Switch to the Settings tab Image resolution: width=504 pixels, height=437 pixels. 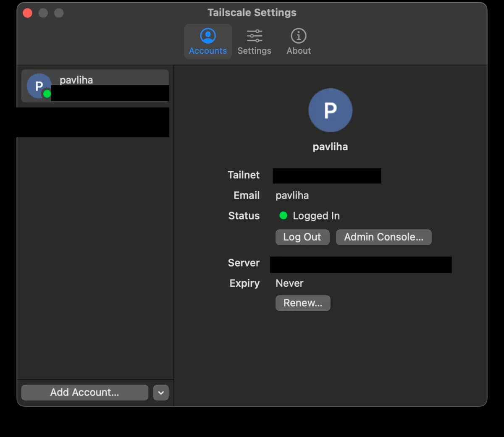coord(254,42)
